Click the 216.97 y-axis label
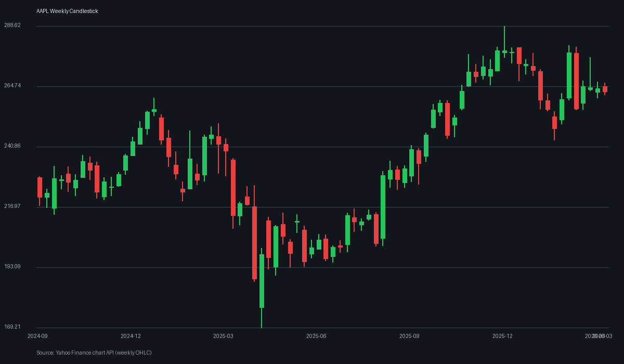The image size is (624, 364). (14, 206)
